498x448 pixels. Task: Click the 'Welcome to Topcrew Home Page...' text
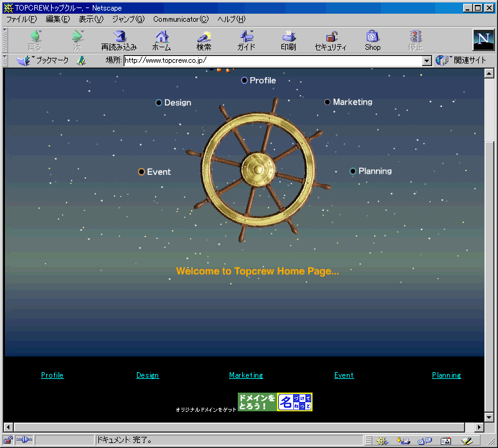[258, 271]
